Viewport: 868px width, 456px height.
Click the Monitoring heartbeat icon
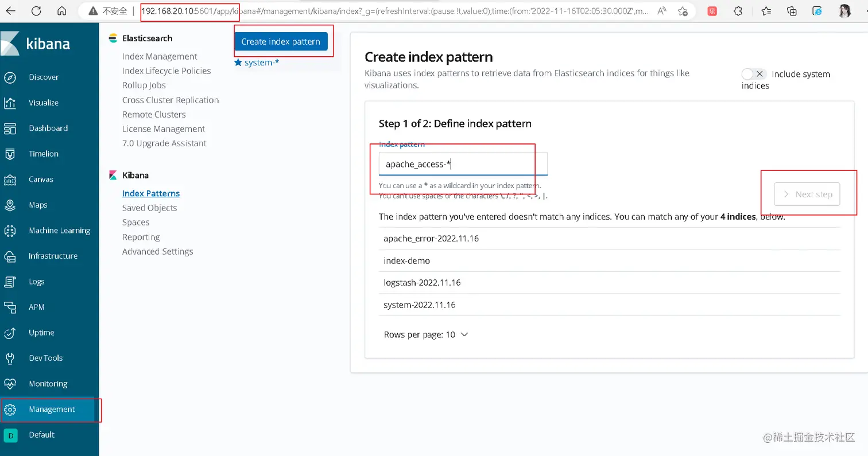(x=10, y=384)
